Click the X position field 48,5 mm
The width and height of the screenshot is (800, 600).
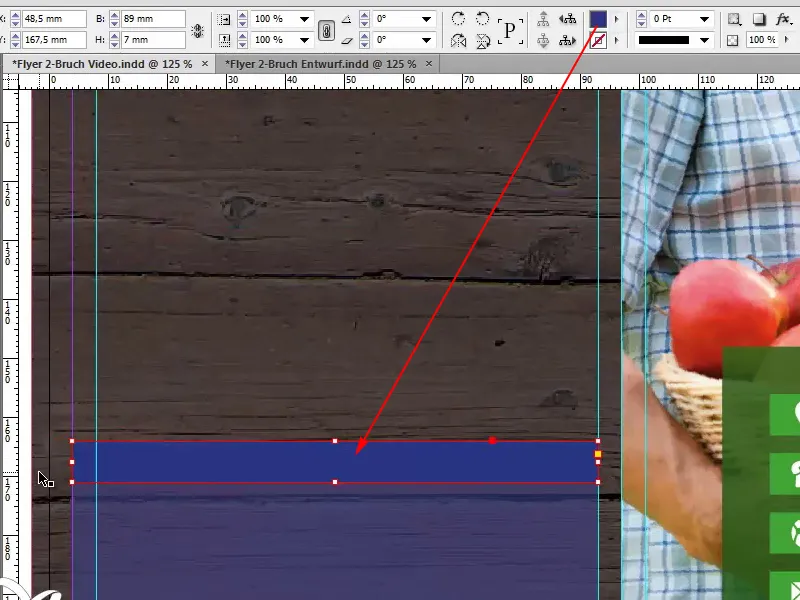click(x=54, y=19)
